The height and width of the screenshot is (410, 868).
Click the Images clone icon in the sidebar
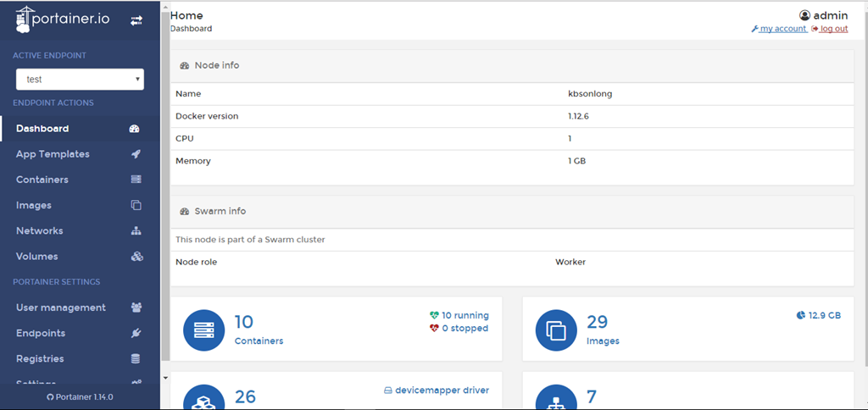pyautogui.click(x=136, y=205)
